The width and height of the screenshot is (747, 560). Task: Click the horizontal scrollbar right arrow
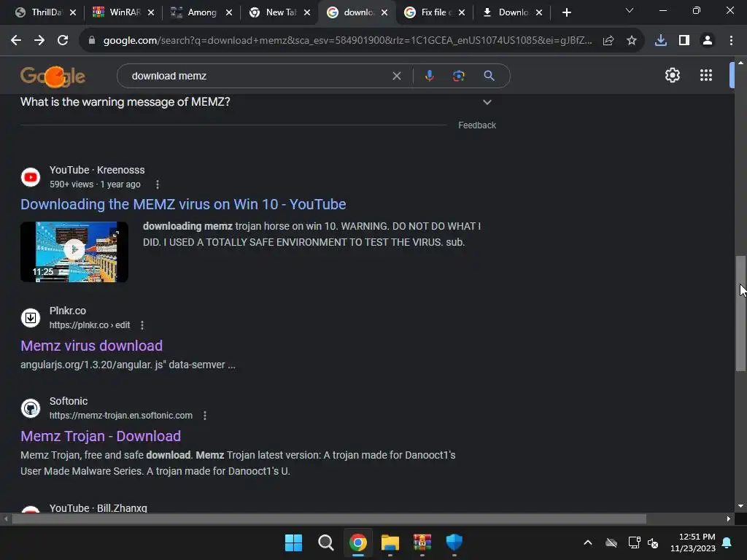(x=729, y=518)
